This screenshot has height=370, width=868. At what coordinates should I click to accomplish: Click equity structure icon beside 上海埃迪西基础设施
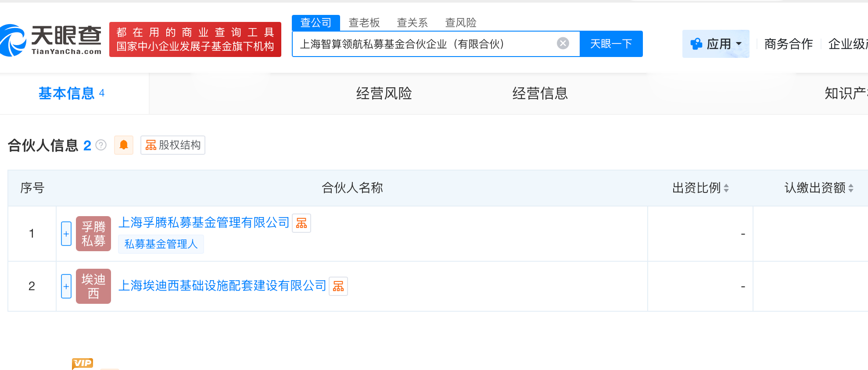338,286
